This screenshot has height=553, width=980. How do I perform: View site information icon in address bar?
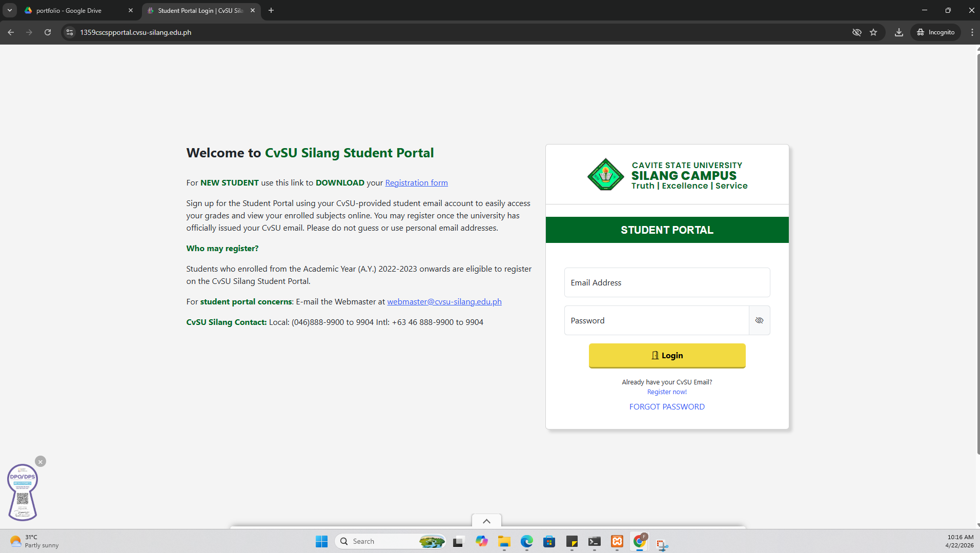[x=70, y=32]
